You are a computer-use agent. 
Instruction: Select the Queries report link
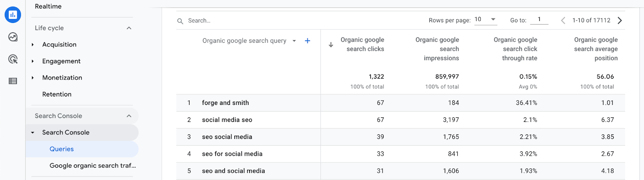click(62, 149)
